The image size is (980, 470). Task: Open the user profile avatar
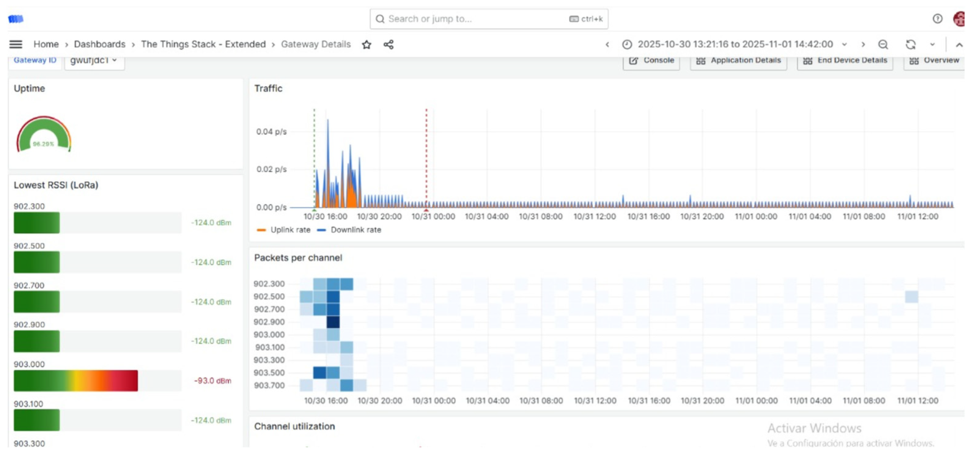tap(959, 19)
